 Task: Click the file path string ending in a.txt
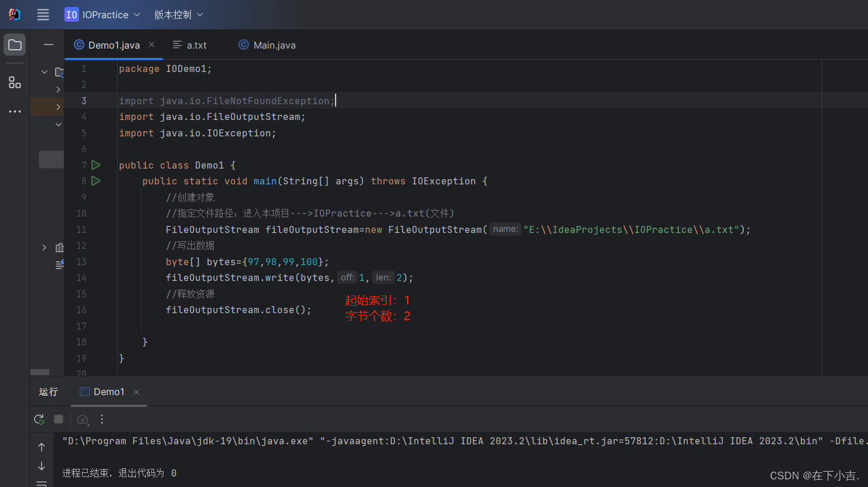coord(631,230)
